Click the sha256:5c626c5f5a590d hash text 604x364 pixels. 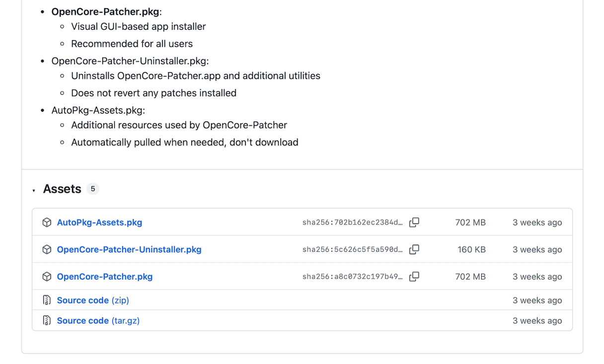click(x=352, y=249)
